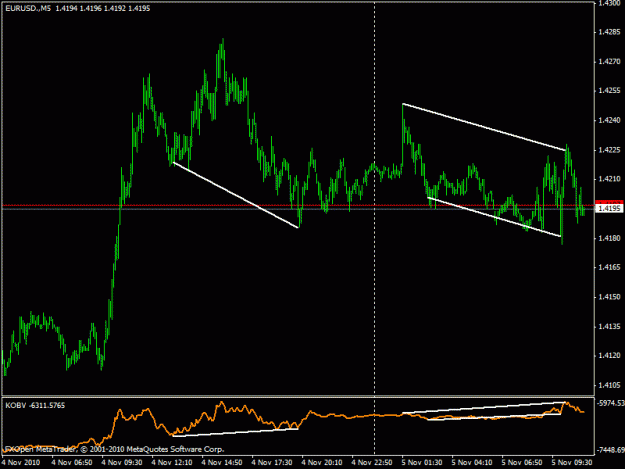Click the 4 Nov 22:50 time label
This screenshot has height=469, width=625.
tap(372, 462)
